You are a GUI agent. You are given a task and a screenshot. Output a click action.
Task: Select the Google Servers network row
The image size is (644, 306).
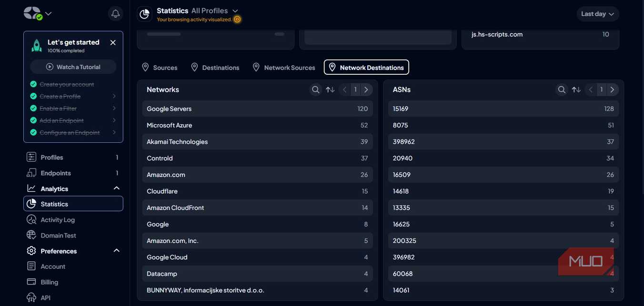pyautogui.click(x=257, y=109)
